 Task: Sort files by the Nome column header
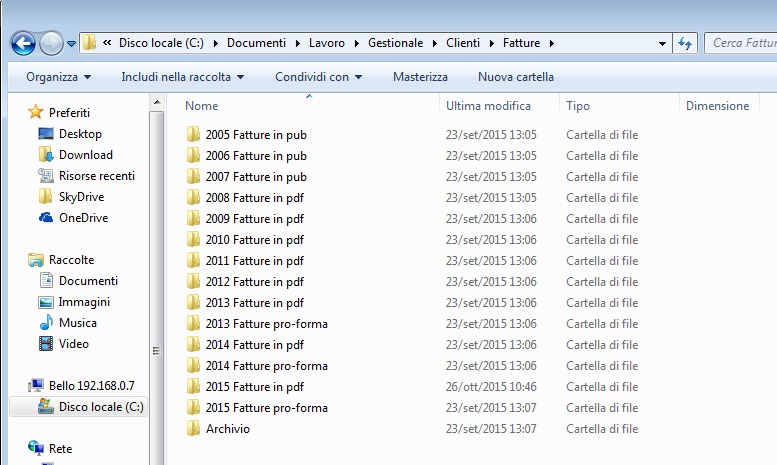pyautogui.click(x=202, y=106)
